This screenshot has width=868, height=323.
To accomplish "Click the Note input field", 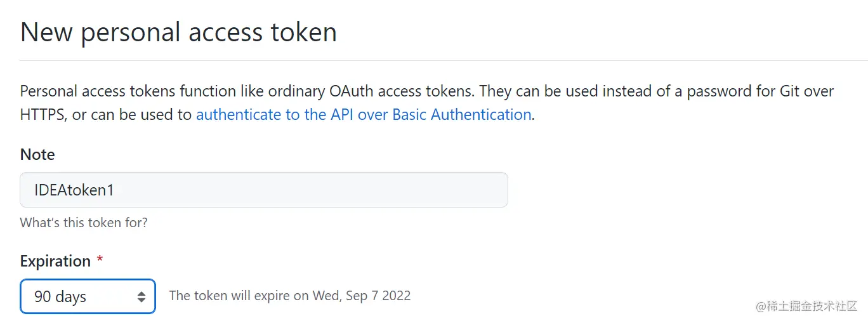I will coord(263,190).
